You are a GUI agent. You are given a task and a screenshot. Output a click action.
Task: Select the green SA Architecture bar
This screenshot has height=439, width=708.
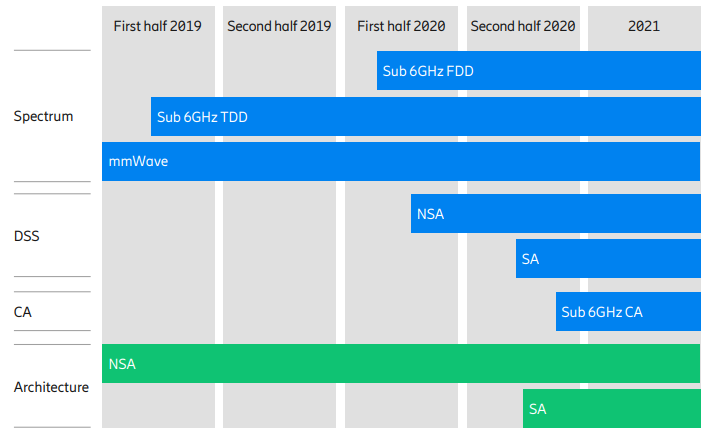click(x=611, y=408)
